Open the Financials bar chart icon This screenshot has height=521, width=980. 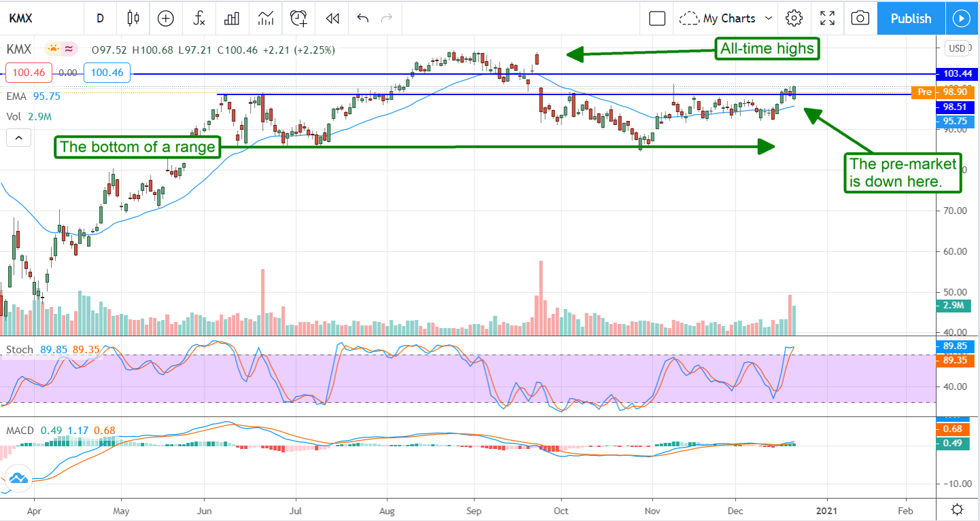pyautogui.click(x=232, y=18)
